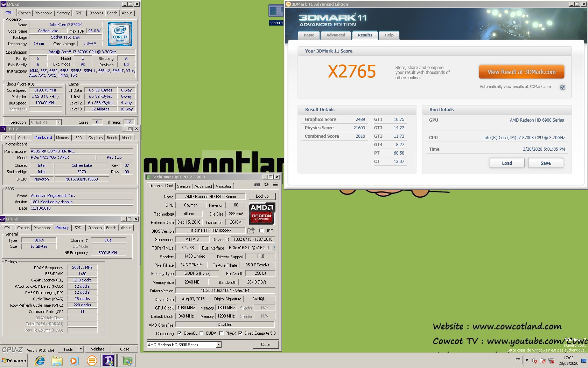Screen dimensions: 588x368
Task: Click the 3DMark 11 title bar icon
Action: pos(288,4)
